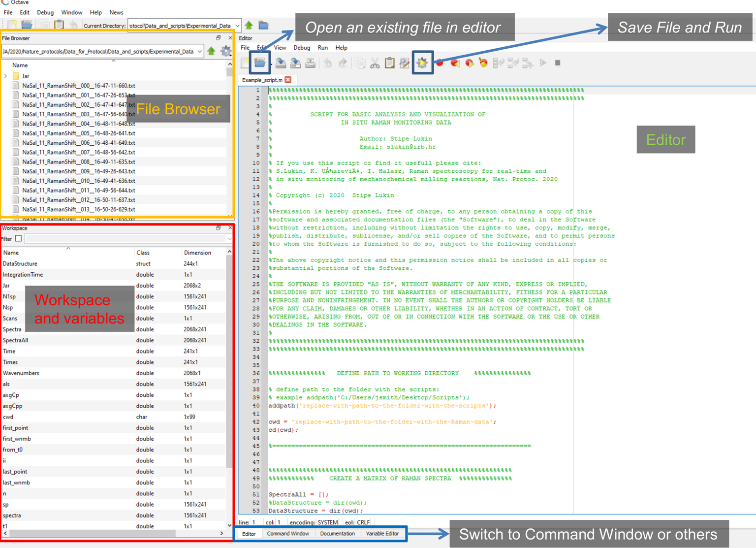Paste clipboard in editor toolbar
This screenshot has height=548, width=756.
tap(390, 63)
